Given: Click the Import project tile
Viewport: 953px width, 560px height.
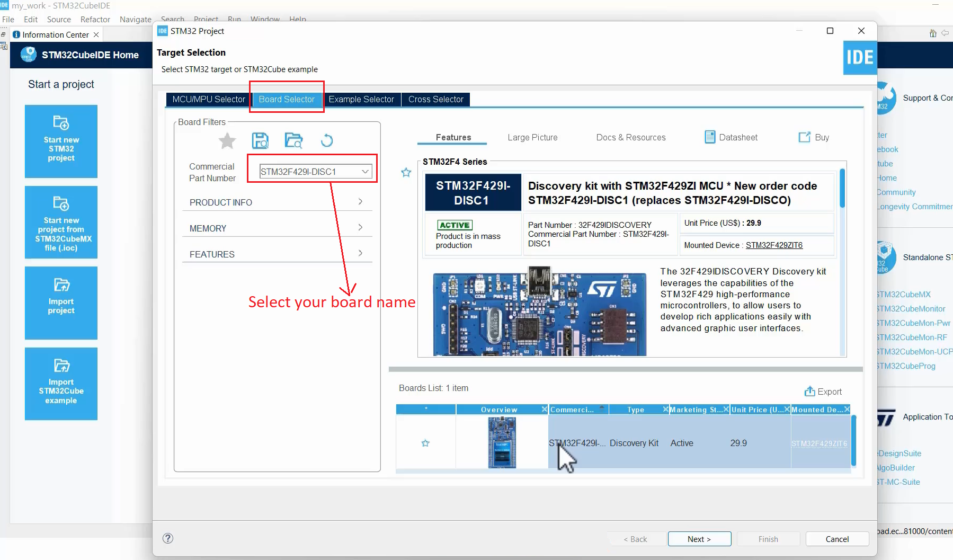Looking at the screenshot, I should point(61,303).
